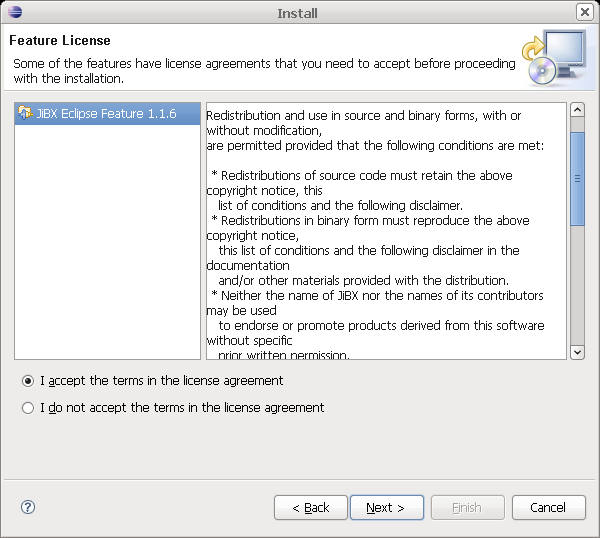Open help with the question mark icon

(28, 507)
